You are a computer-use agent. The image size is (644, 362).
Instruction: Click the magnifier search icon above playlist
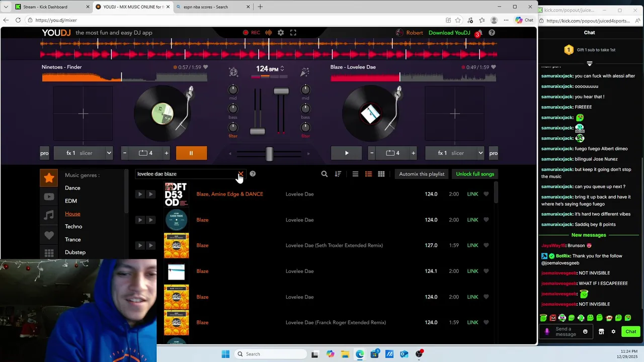325,174
